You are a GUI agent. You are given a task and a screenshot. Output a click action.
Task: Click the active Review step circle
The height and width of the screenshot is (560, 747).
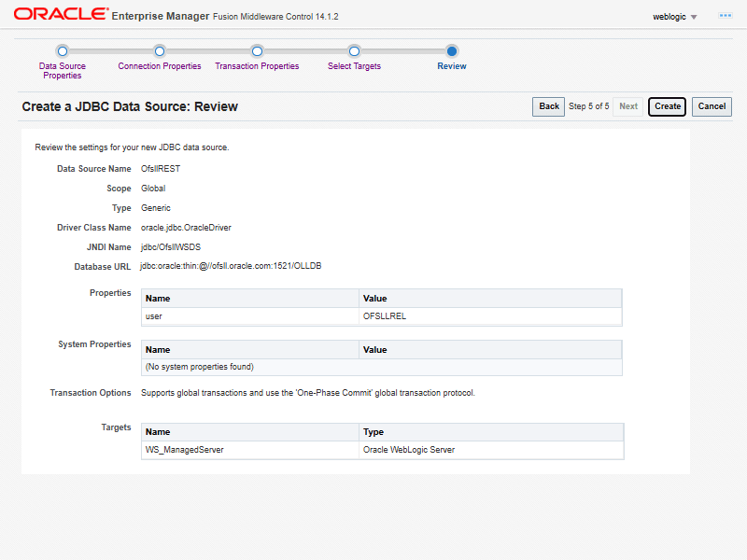click(452, 51)
